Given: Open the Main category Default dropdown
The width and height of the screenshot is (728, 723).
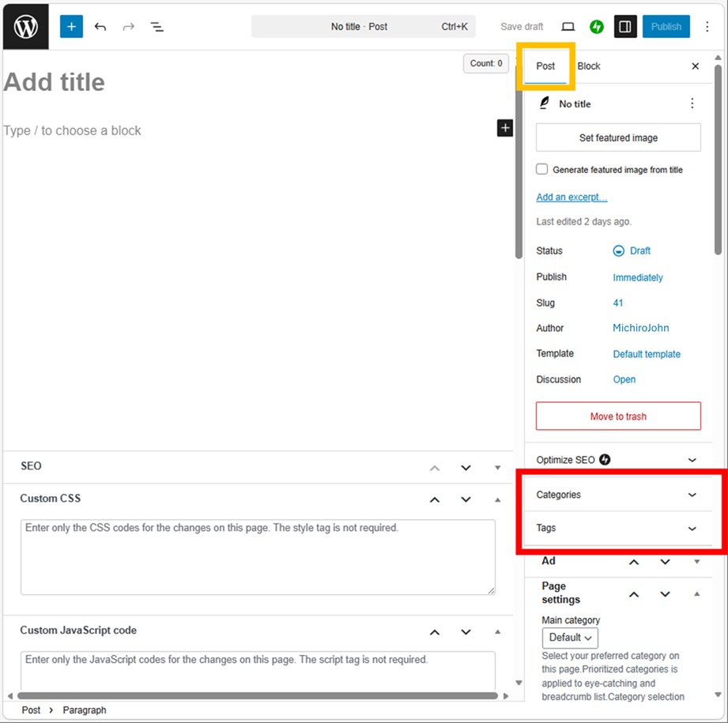Looking at the screenshot, I should point(570,638).
